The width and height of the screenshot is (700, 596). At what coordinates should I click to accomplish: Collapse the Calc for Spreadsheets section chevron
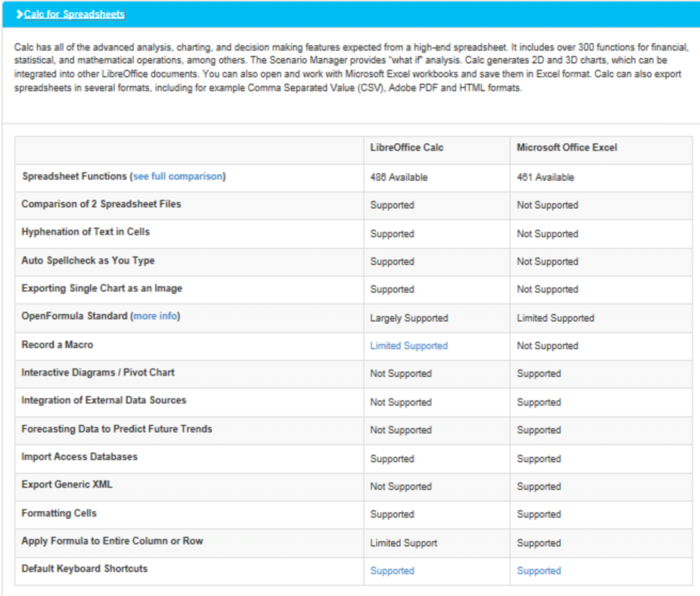coord(19,14)
